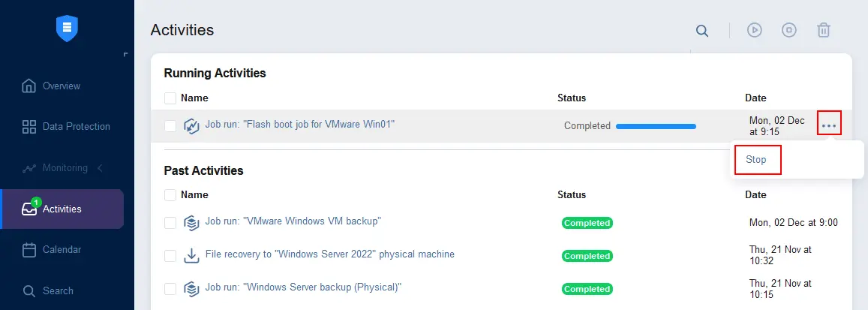Click the NAKIVO shield logo
Image resolution: width=868 pixels, height=310 pixels.
67,29
